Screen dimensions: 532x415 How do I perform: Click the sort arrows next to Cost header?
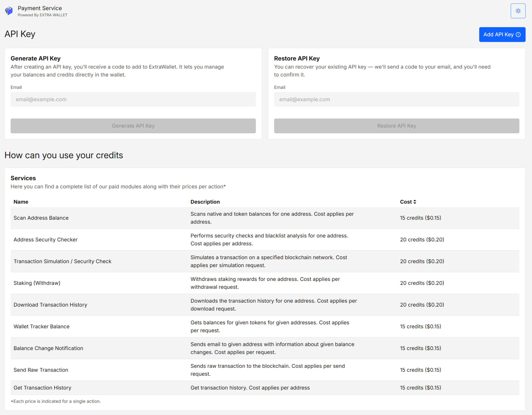(415, 202)
